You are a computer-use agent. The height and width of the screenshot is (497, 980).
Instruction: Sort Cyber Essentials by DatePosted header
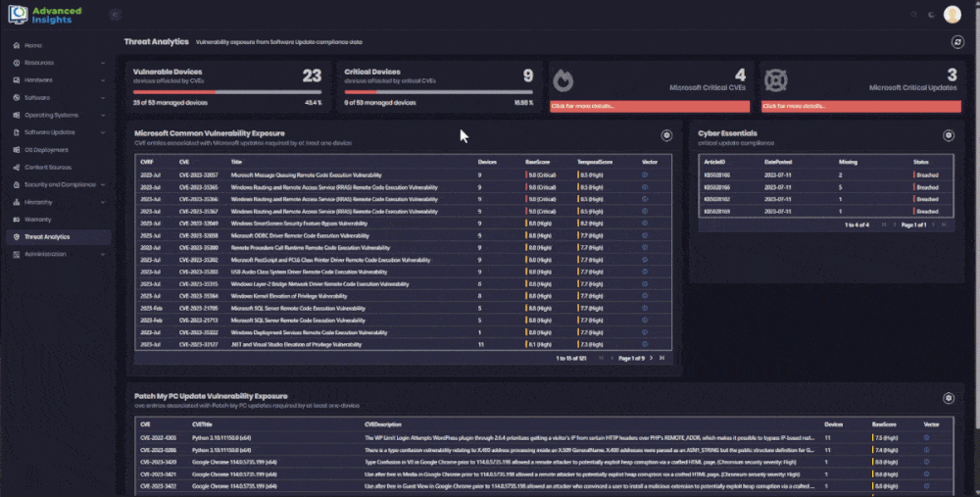pyautogui.click(x=778, y=162)
